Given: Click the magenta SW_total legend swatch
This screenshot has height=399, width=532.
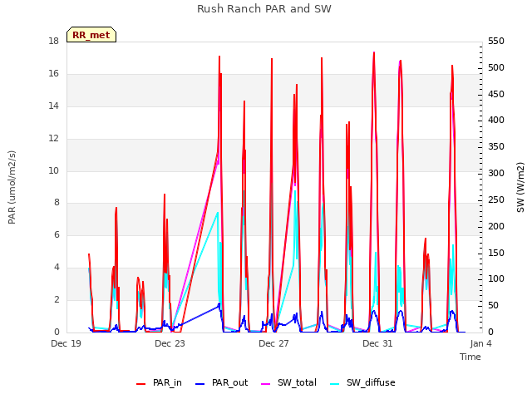Looking at the screenshot, I should click(265, 384).
